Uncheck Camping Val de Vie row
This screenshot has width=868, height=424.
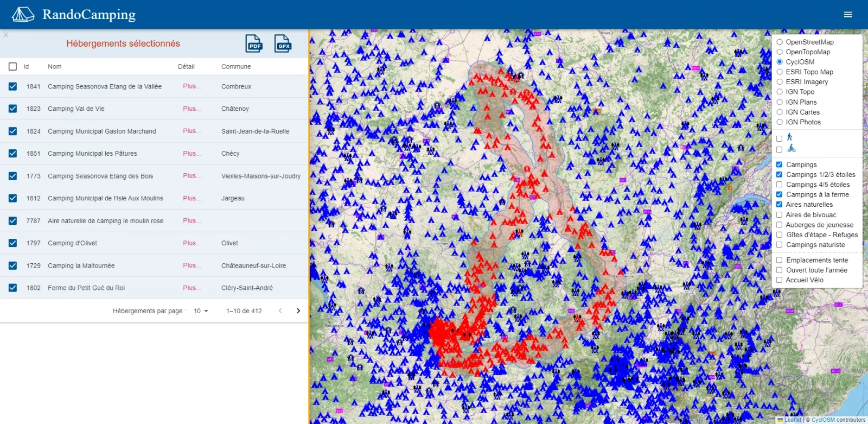[x=12, y=109]
